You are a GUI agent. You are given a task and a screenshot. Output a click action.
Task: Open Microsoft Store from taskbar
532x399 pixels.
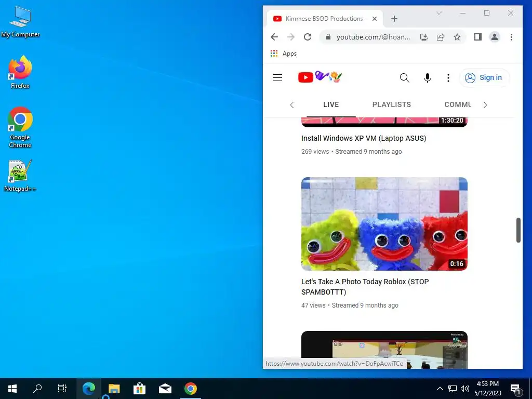click(139, 389)
